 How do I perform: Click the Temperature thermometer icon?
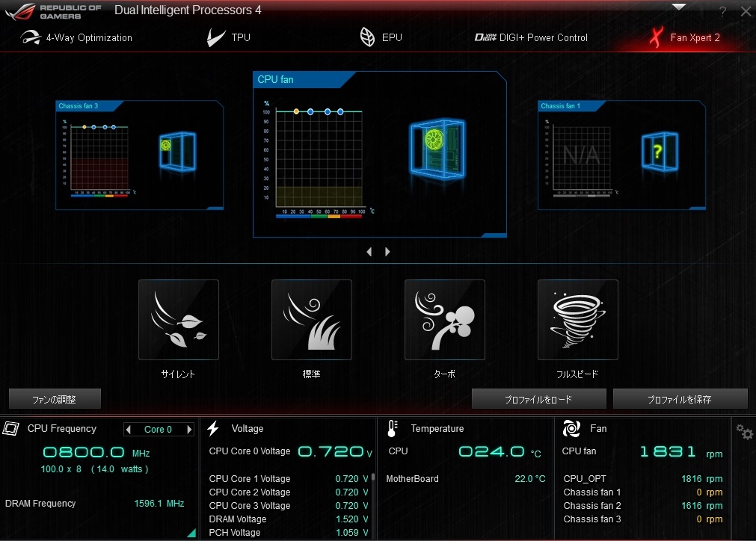pos(393,428)
